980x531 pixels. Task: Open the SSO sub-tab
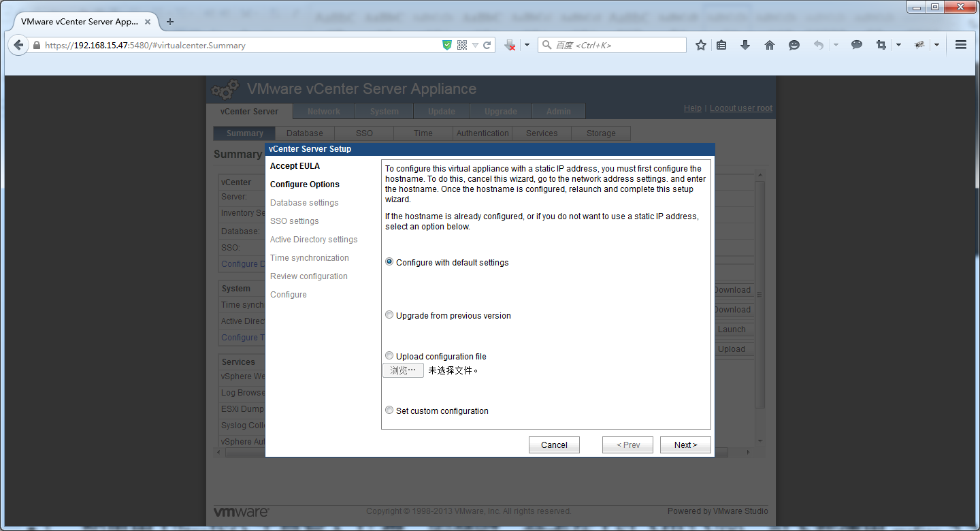point(364,133)
